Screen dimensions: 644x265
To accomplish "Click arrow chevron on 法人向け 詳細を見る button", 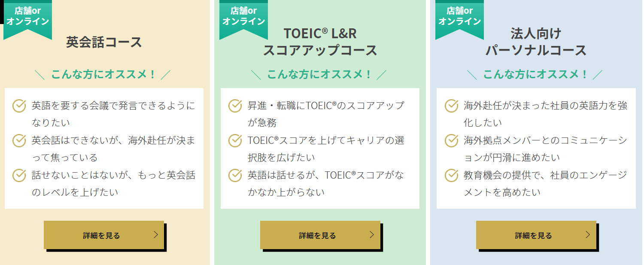I will tap(588, 235).
